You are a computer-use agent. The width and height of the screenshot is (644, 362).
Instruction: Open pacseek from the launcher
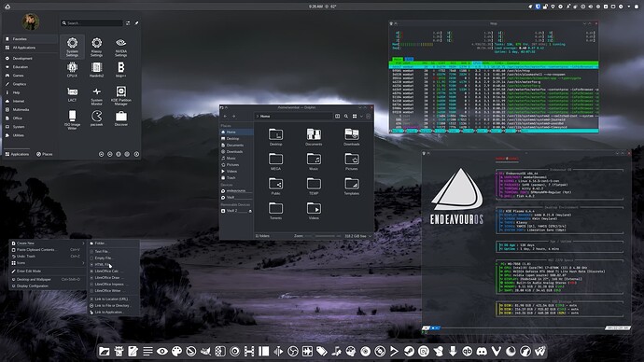pyautogui.click(x=96, y=118)
